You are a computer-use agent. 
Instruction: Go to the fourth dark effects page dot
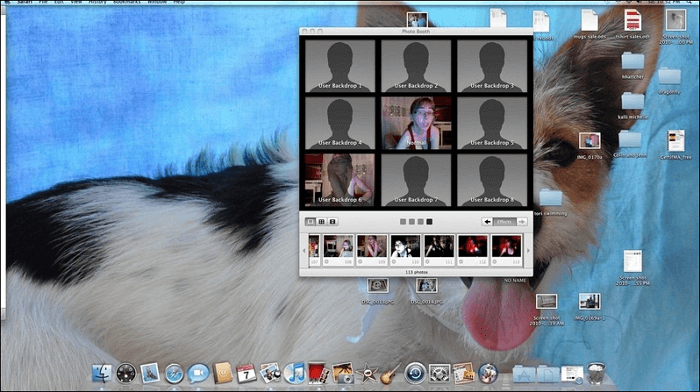[x=429, y=221]
